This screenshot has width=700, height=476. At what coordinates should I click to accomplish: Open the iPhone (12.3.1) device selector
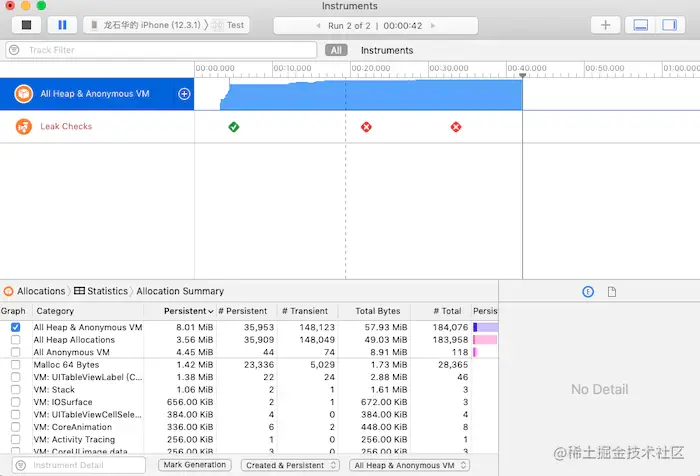(x=146, y=25)
